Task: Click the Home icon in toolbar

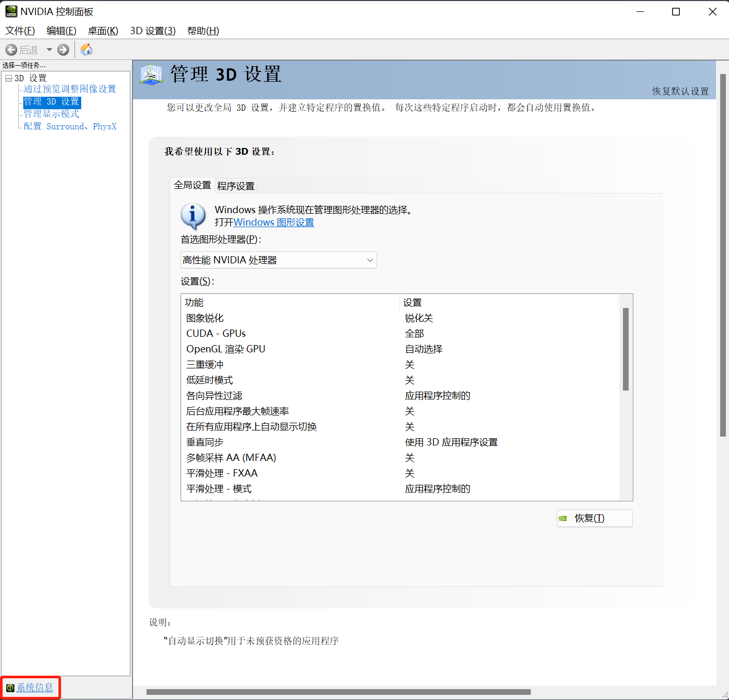Action: point(86,50)
